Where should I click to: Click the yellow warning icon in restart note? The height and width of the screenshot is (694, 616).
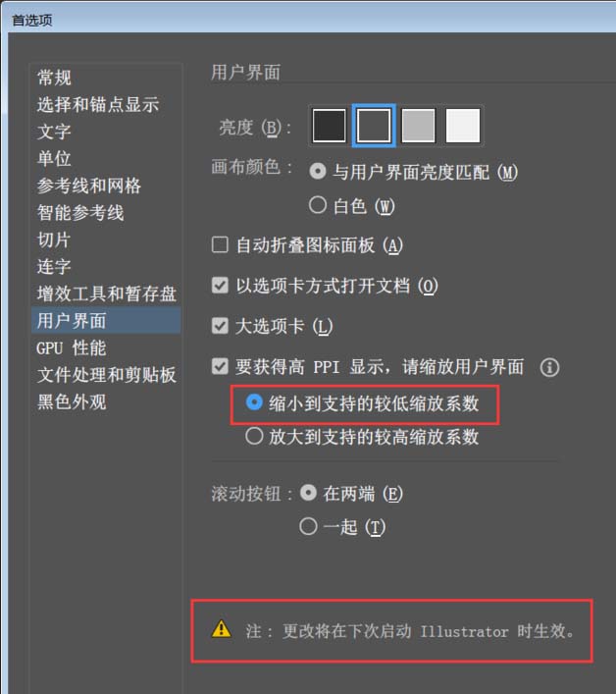[x=221, y=629]
